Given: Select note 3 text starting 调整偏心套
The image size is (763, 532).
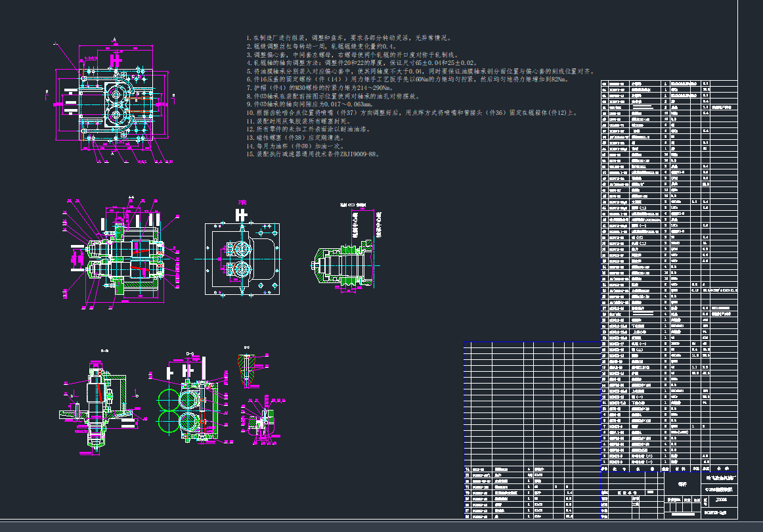Looking at the screenshot, I should [x=352, y=55].
